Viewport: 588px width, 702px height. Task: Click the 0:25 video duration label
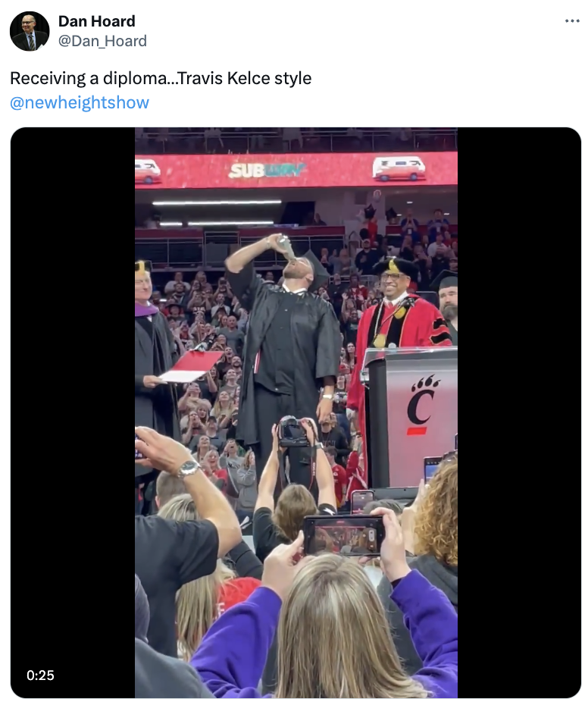pos(40,675)
